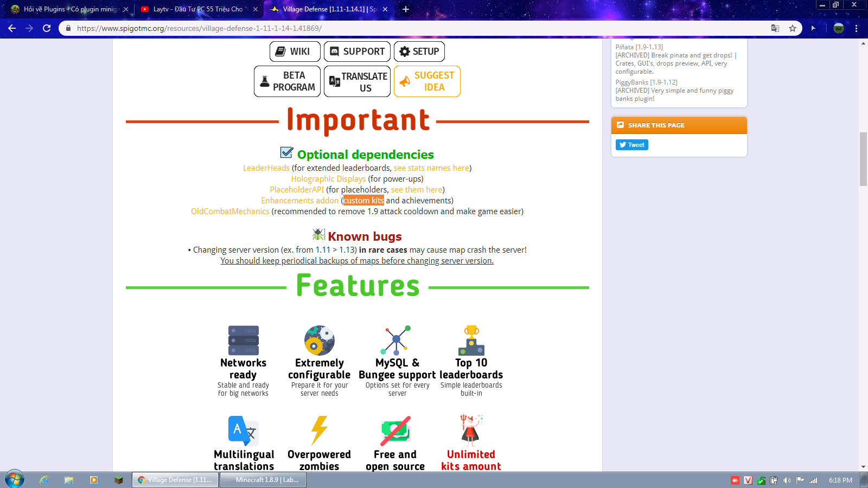Screen dimensions: 868x488
Task: Click the page vertical scrollbar thumb
Action: pyautogui.click(x=863, y=159)
